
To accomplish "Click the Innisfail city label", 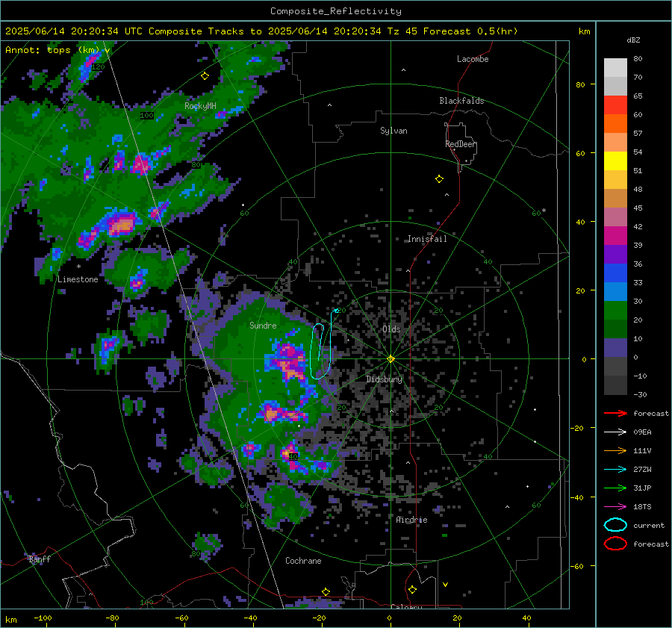I will pos(427,239).
